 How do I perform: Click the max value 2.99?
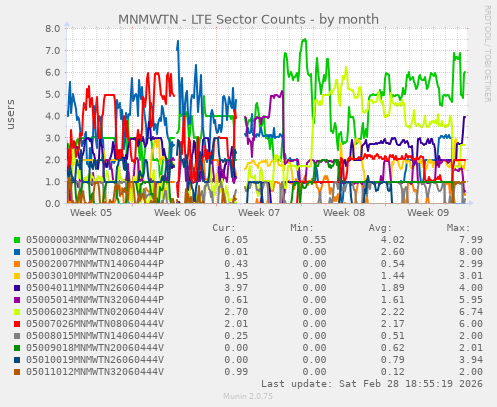(471, 264)
